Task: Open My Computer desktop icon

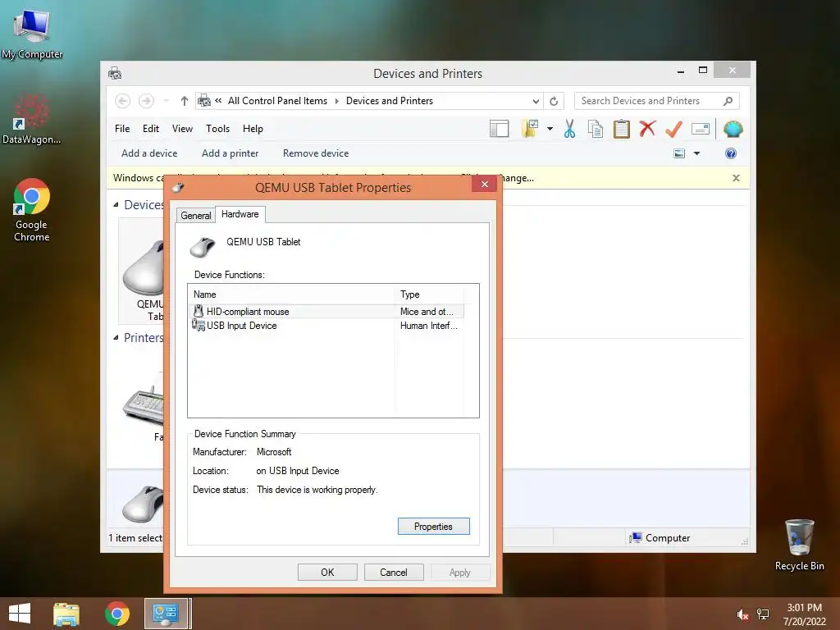Action: (32, 33)
